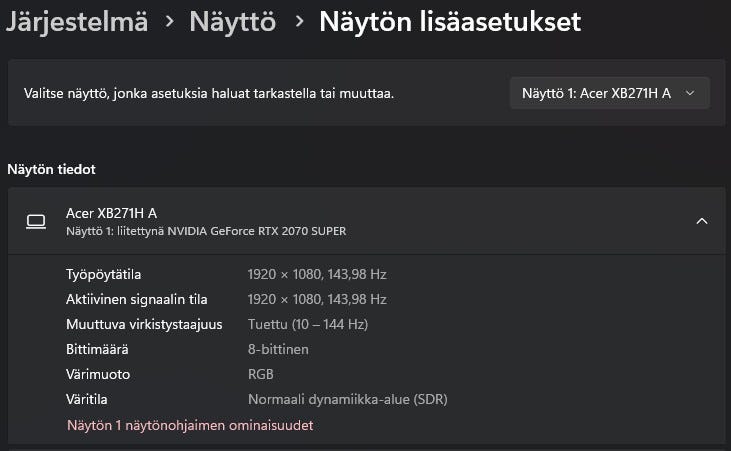Navigate to Näyttö in the breadcrumb
Screen dimensions: 731x451
point(232,21)
